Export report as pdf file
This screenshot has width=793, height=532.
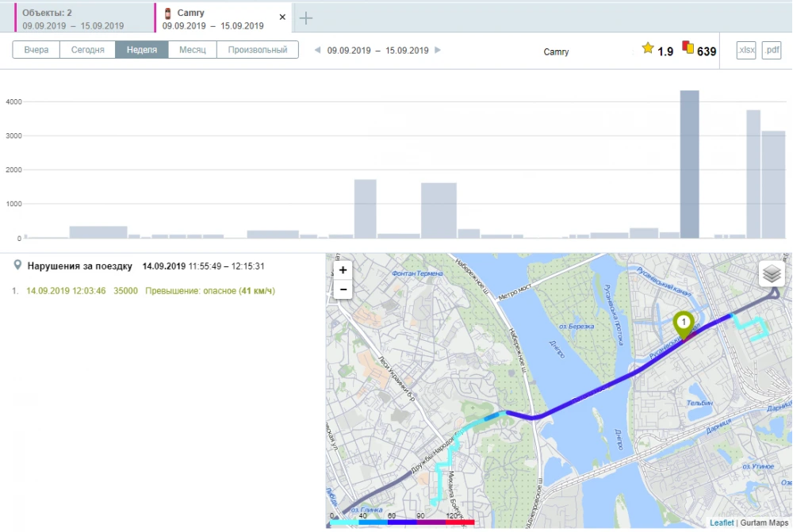click(x=771, y=51)
